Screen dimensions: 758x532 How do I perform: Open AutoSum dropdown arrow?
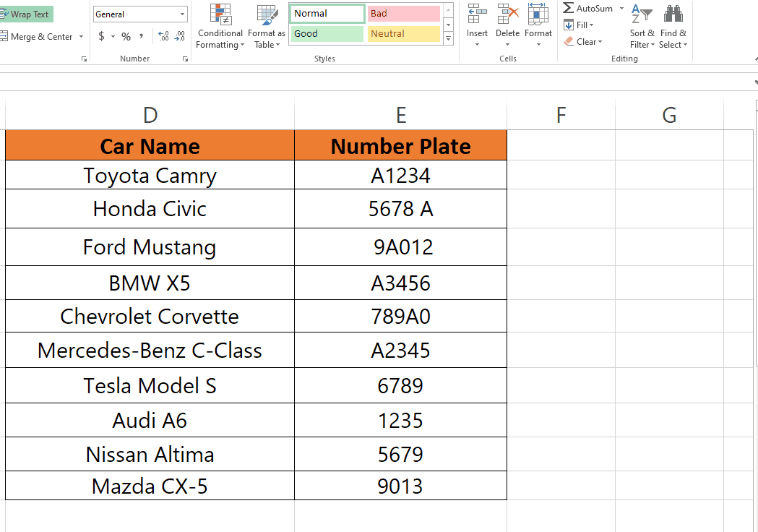click(x=621, y=8)
